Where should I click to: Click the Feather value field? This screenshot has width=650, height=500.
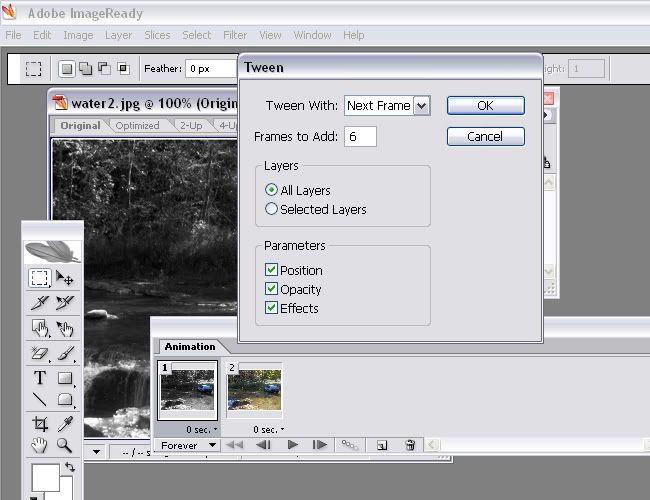point(212,68)
